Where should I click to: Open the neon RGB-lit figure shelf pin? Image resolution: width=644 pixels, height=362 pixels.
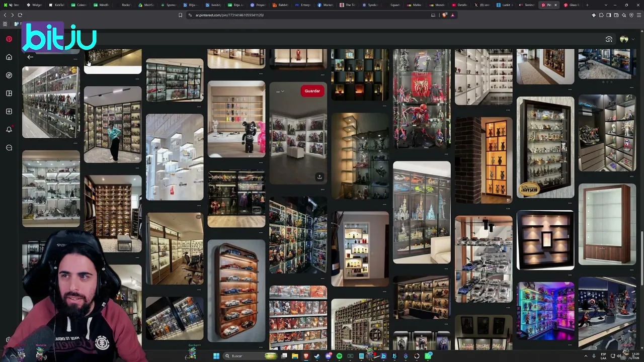click(x=545, y=311)
